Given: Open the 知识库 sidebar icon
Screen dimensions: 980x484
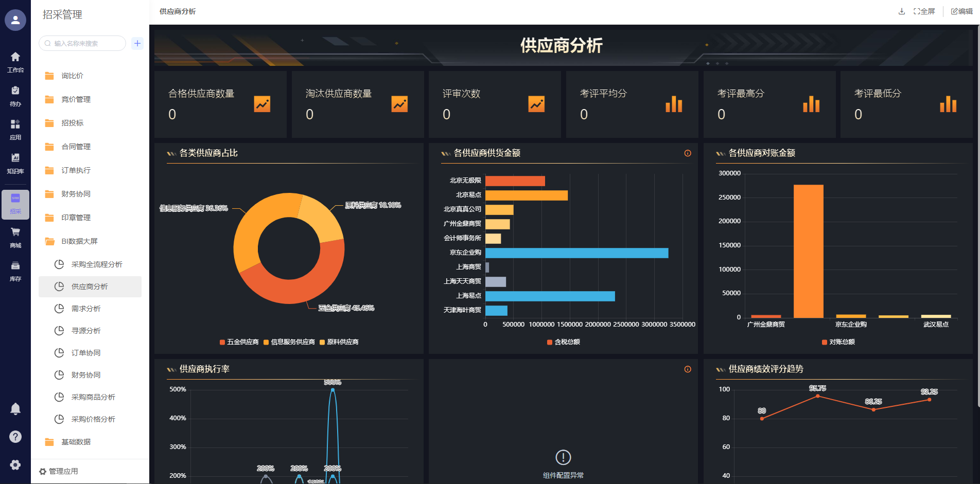Looking at the screenshot, I should pyautogui.click(x=15, y=163).
